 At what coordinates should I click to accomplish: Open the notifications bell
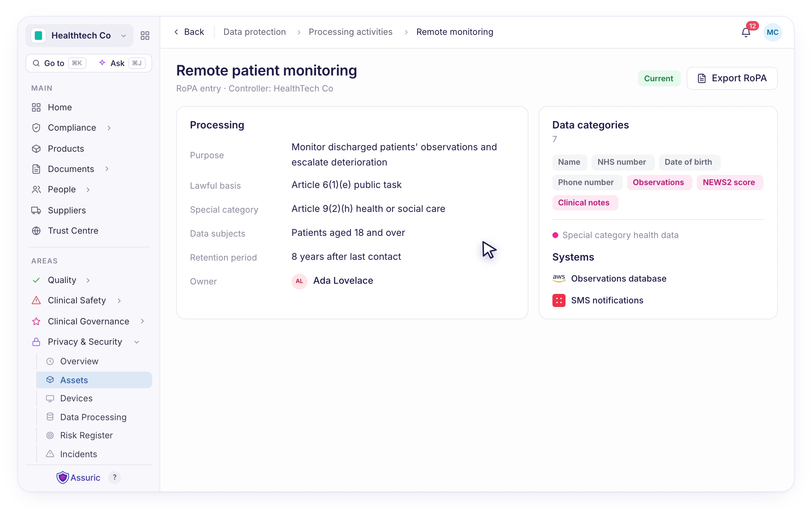click(x=746, y=33)
